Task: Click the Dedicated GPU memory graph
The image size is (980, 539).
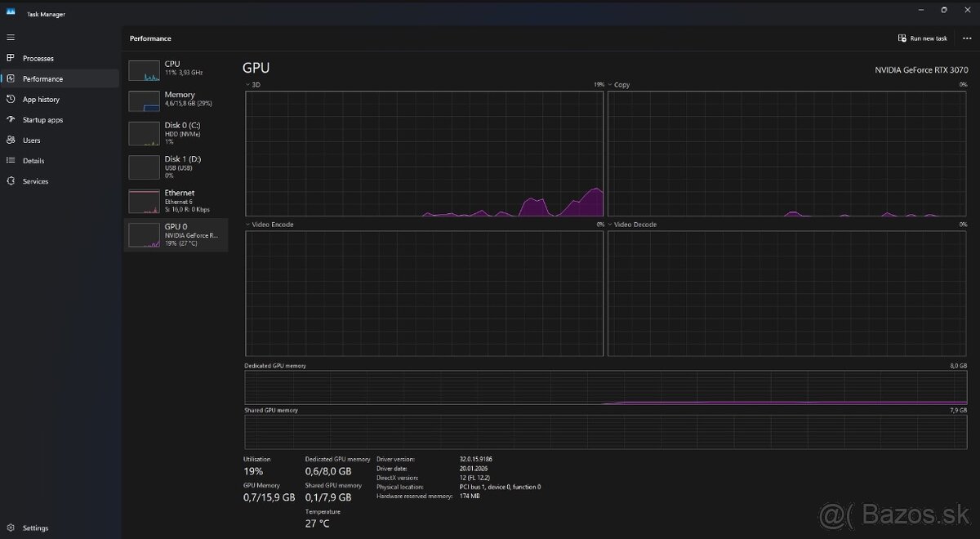Action: tap(605, 387)
